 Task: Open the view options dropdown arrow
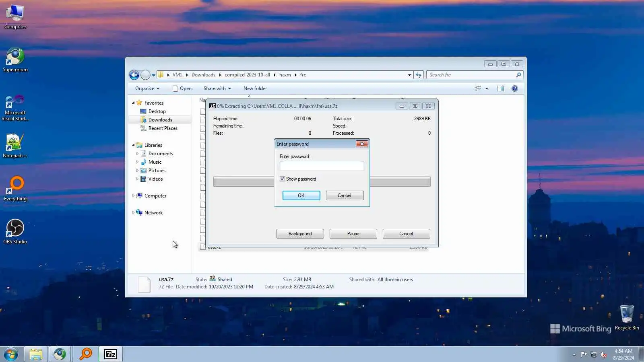[487, 88]
